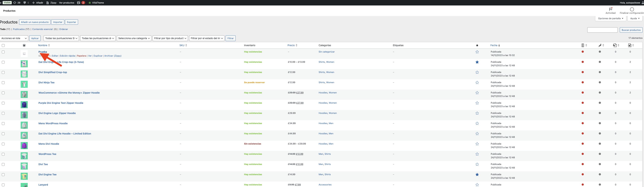Select WooCommerce Gimme the Money Hoodie checkbox
Image resolution: width=644 pixels, height=187 pixels.
coord(3,93)
